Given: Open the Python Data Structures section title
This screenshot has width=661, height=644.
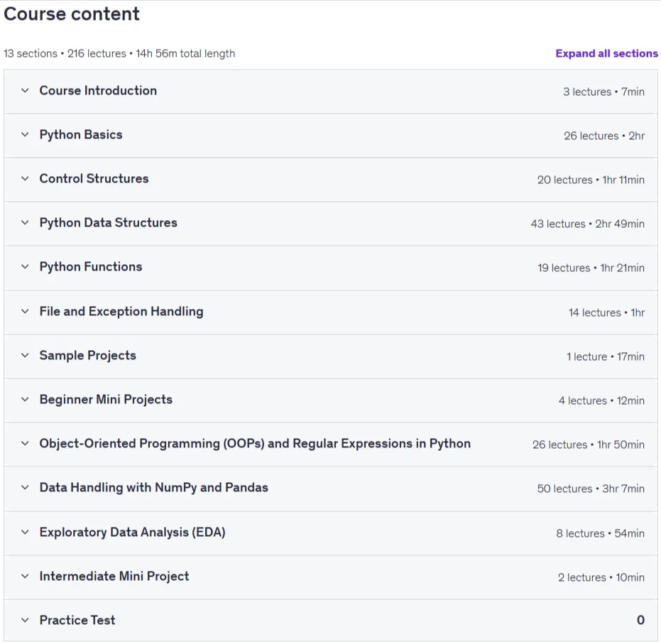Looking at the screenshot, I should click(109, 222).
